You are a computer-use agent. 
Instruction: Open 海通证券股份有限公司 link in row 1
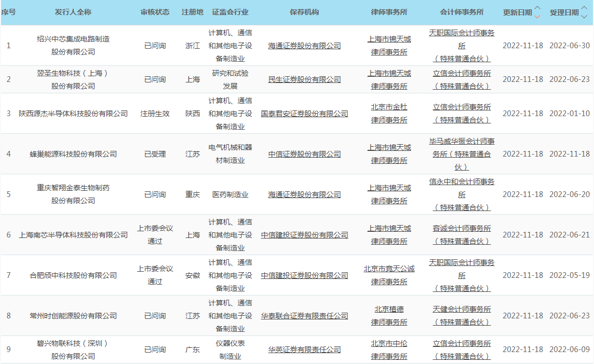click(304, 46)
